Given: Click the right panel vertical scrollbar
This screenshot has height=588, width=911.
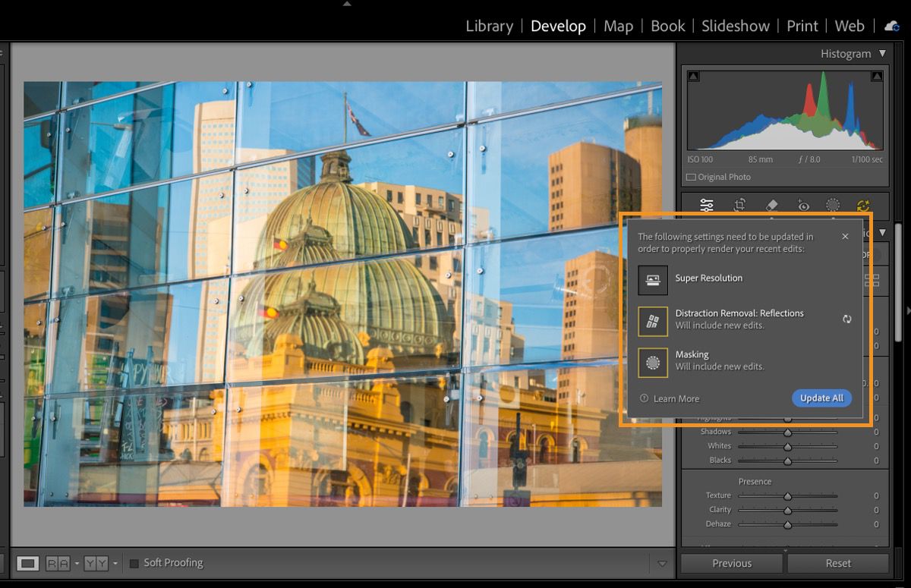Looking at the screenshot, I should click(x=899, y=281).
